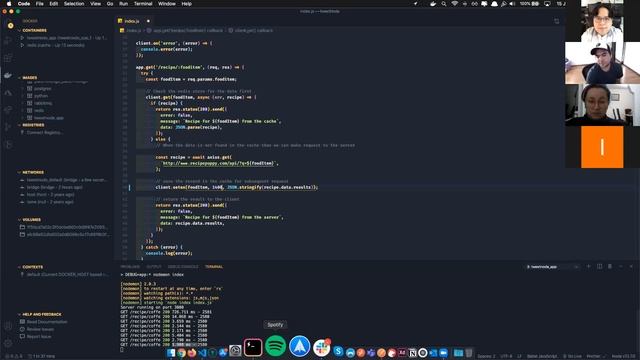The width and height of the screenshot is (640, 360).
Task: Open the Explorer icon at the activity bar top
Action: 10,25
